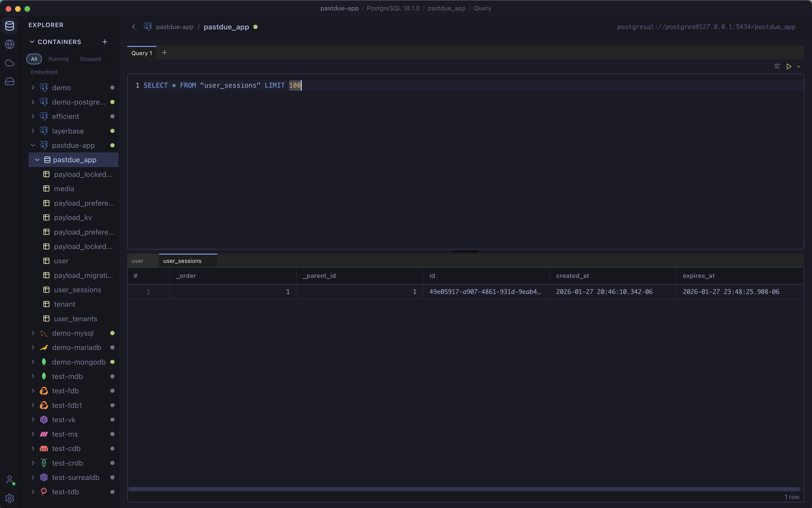Click the demo-mongodb leaf icon
Image resolution: width=812 pixels, height=508 pixels.
coord(44,362)
